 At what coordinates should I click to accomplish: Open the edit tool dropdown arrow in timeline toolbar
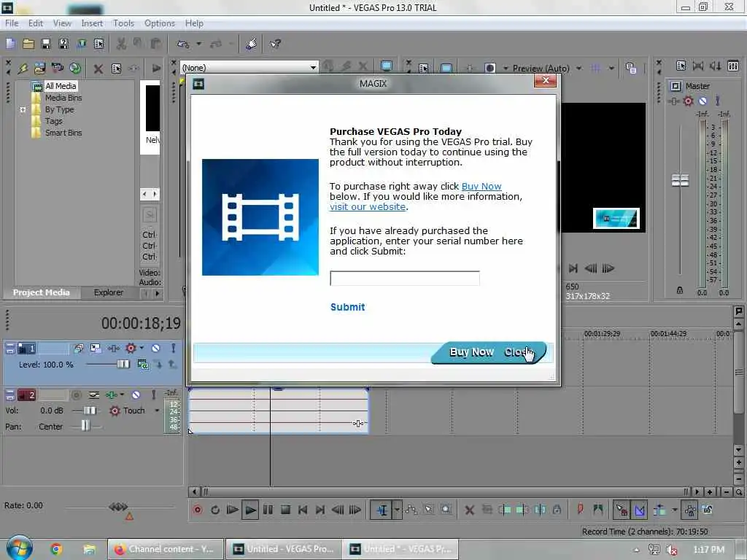397,510
